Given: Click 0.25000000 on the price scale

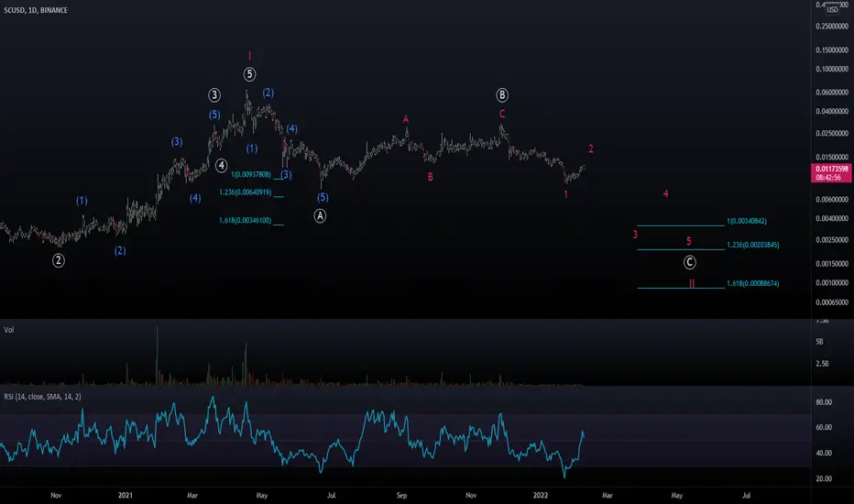Looking at the screenshot, I should pos(832,27).
